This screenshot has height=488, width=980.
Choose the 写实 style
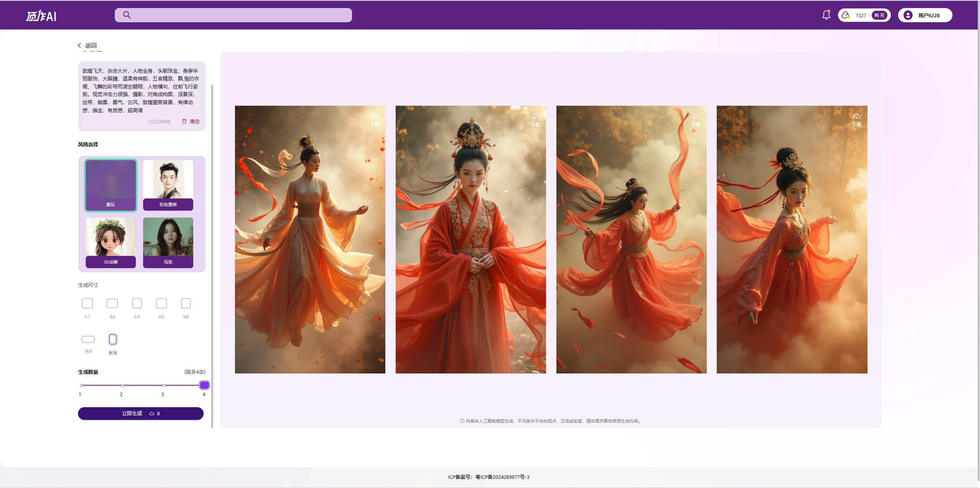(168, 242)
